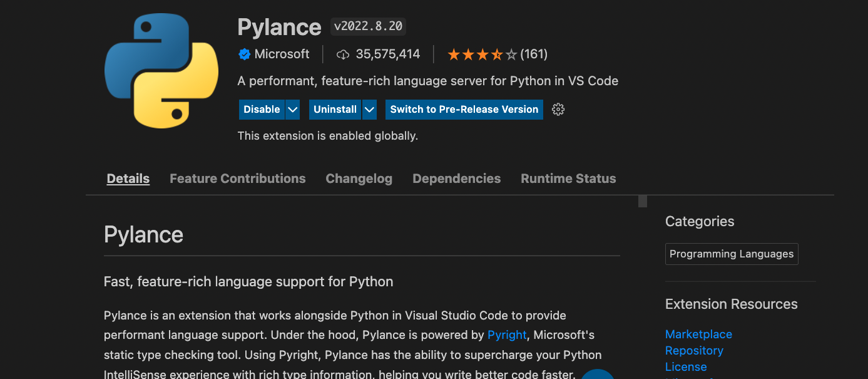
Task: Switch to the Changelog tab
Action: click(359, 179)
